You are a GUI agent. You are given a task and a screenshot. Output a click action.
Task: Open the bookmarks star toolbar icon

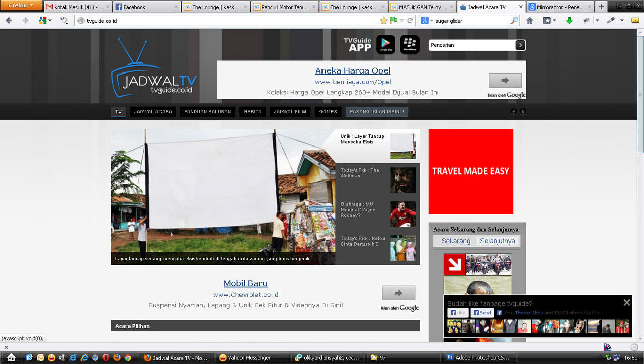547,21
